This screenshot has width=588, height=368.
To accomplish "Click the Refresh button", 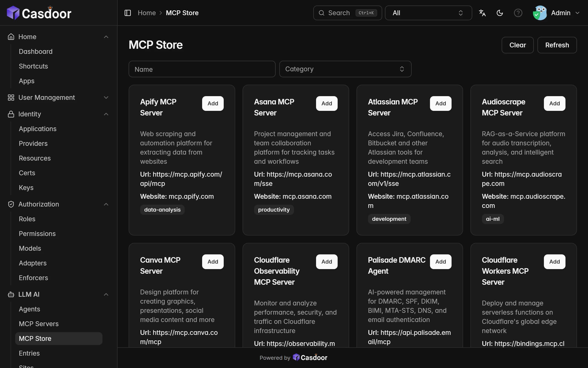I will 557,45.
